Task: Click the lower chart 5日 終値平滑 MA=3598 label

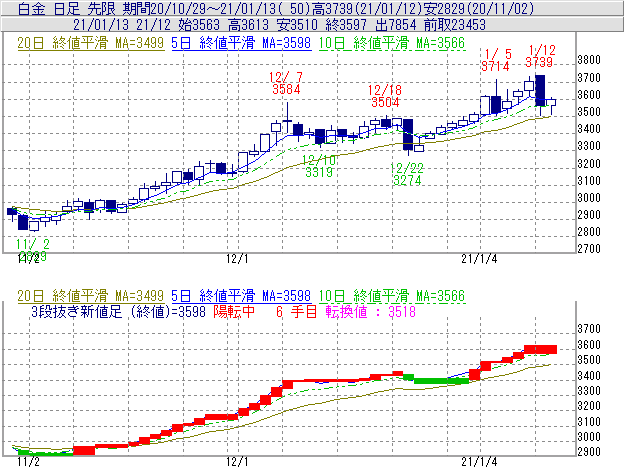Action: tap(241, 296)
